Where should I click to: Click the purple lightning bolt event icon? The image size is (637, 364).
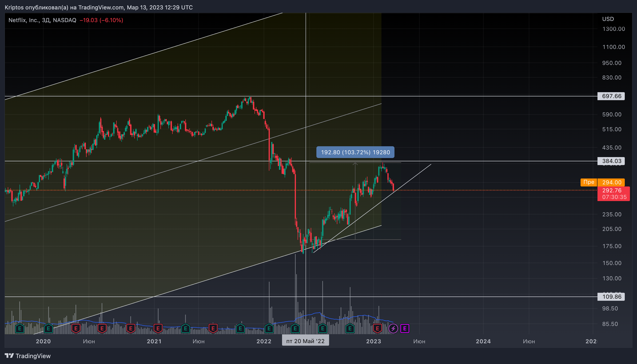coord(393,328)
